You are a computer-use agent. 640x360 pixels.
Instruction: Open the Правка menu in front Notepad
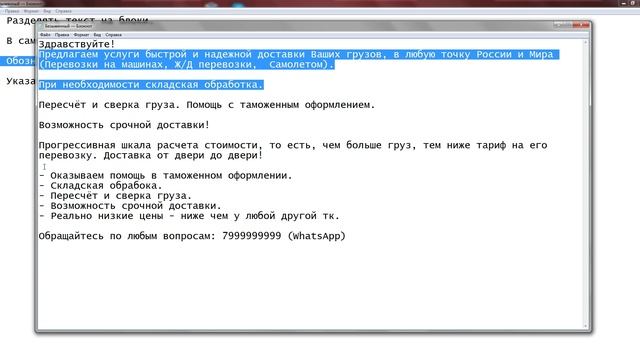pyautogui.click(x=62, y=35)
